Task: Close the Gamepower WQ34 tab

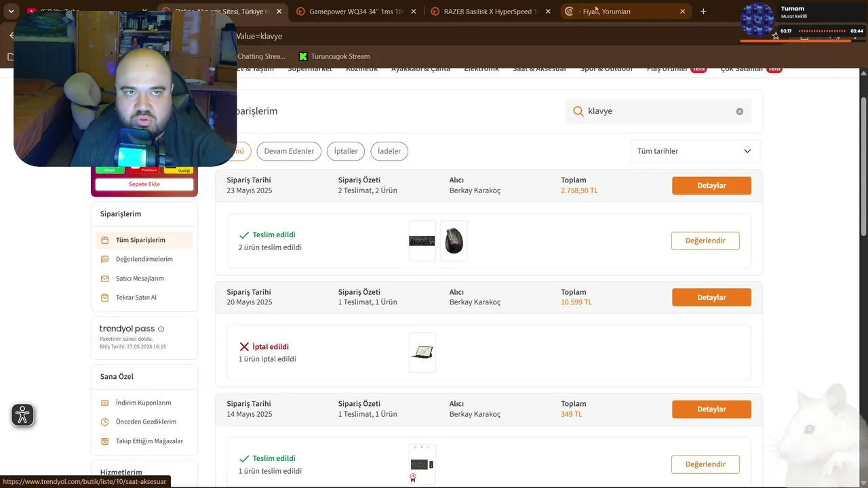Action: point(414,12)
